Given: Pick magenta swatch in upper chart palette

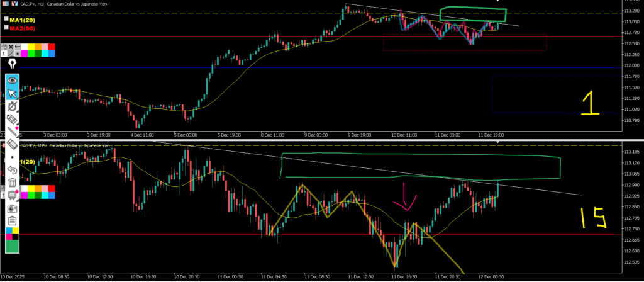Looking at the screenshot, I should click(25, 54).
